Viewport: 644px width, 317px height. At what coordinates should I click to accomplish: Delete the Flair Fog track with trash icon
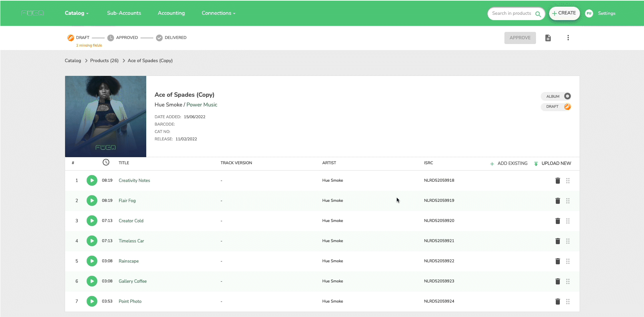pos(558,201)
